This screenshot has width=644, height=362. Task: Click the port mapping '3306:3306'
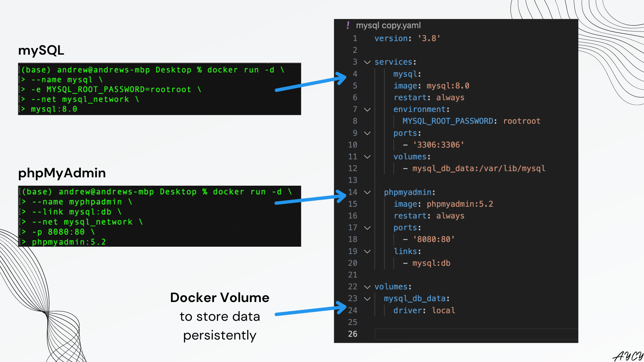pyautogui.click(x=438, y=145)
